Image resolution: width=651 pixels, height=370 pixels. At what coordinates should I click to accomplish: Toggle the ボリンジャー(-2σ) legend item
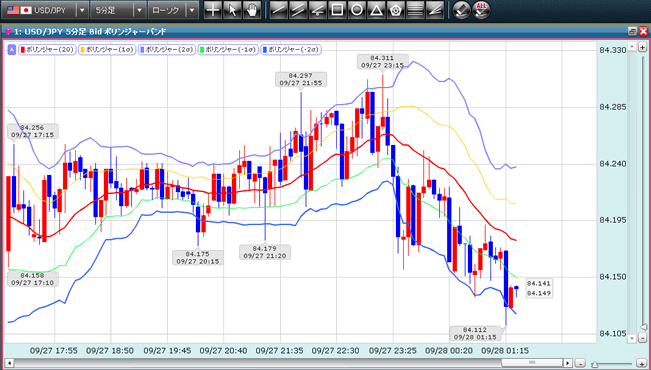pos(291,50)
